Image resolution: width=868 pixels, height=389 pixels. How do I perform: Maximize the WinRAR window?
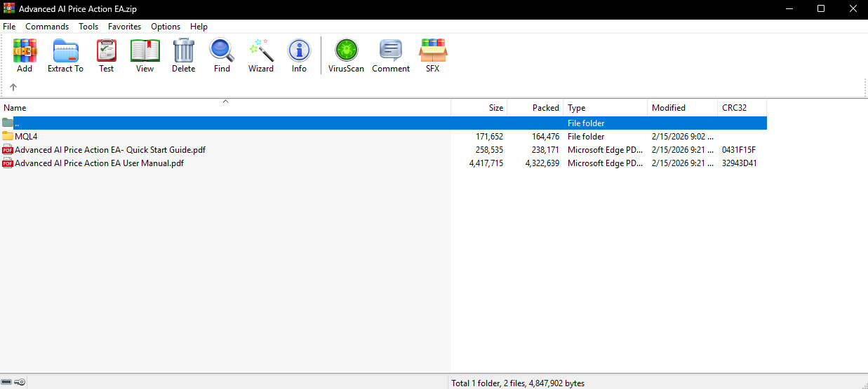click(x=820, y=8)
